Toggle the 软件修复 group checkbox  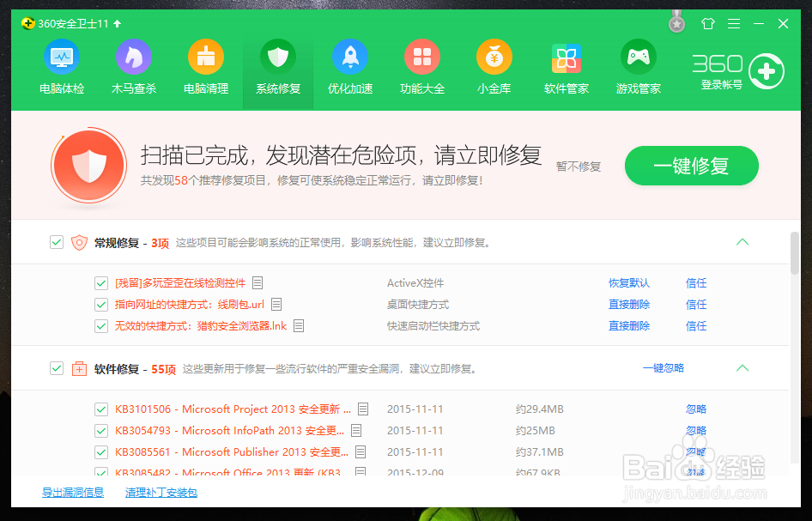point(57,368)
